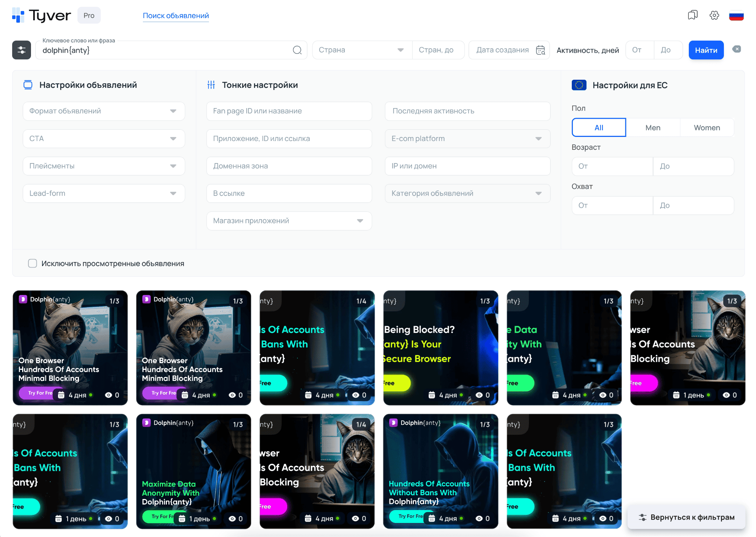Click the Pro plan badge
This screenshot has height=537, width=756.
point(89,16)
